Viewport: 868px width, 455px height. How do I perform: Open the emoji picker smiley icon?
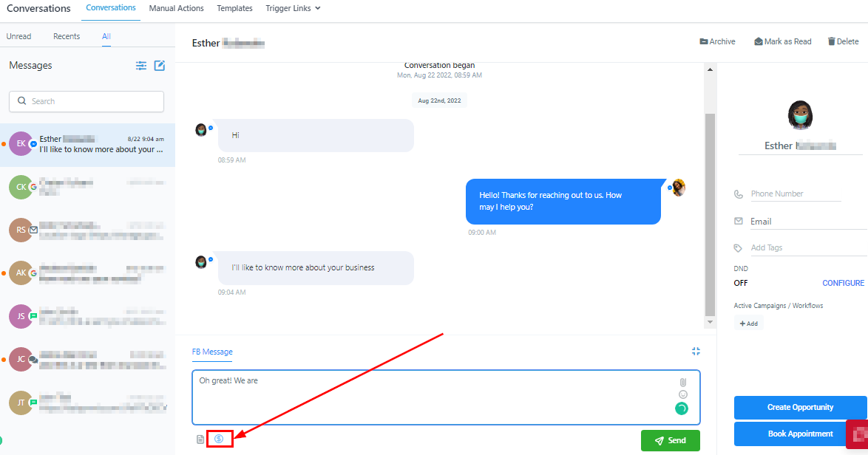[x=683, y=394]
